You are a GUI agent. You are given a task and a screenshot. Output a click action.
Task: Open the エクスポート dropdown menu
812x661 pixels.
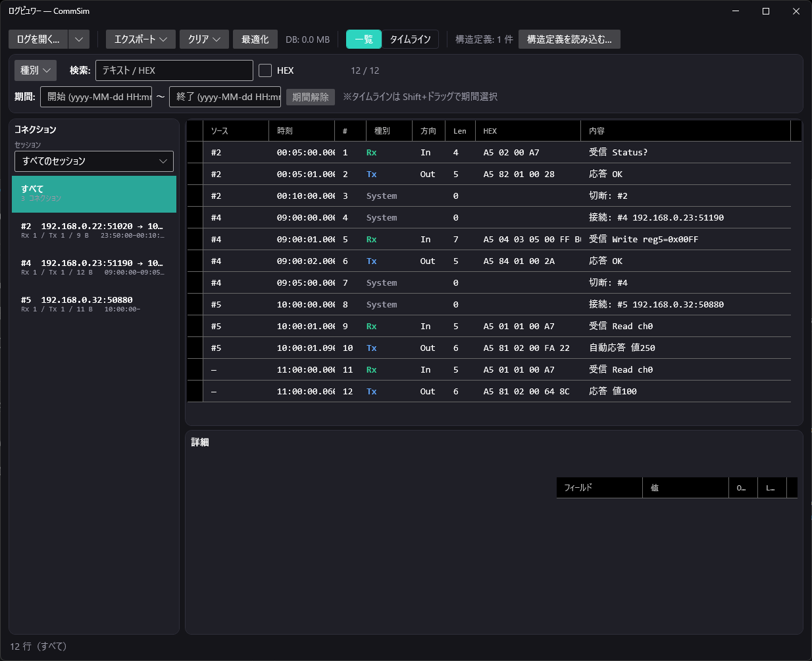click(141, 40)
